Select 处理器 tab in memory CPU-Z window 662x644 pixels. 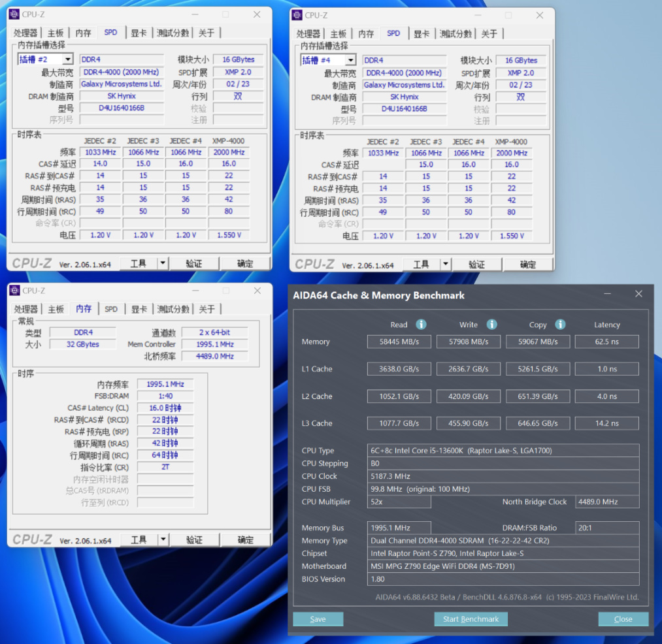coord(25,309)
